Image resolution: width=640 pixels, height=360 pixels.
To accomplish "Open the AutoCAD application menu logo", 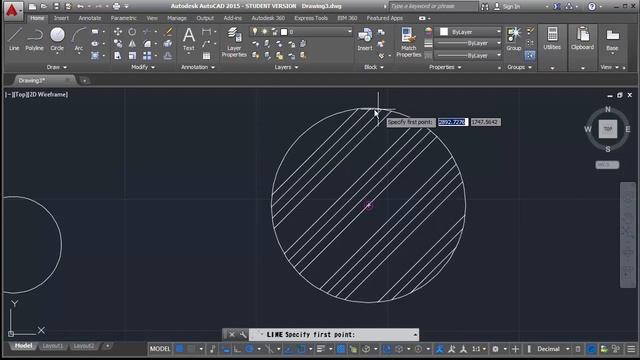I will pos(12,11).
